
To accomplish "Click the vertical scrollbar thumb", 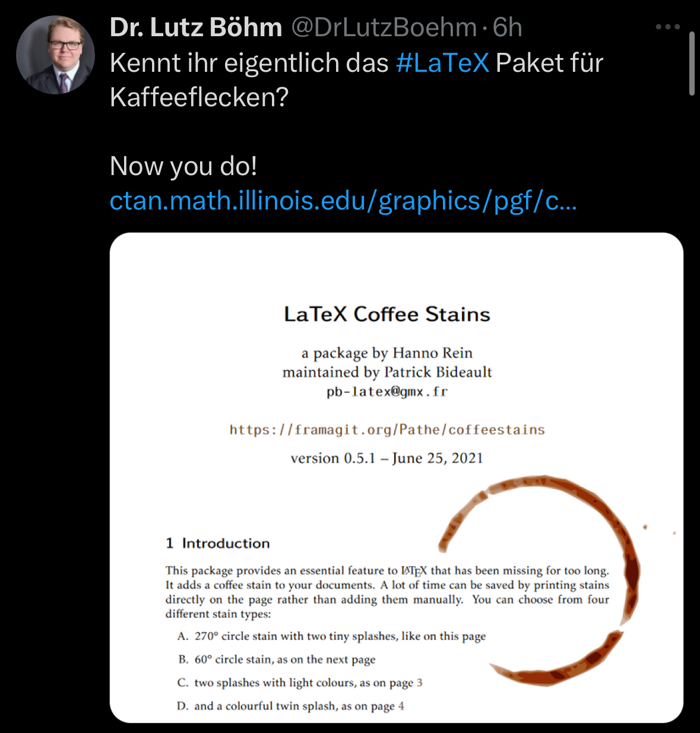I will coord(692,64).
